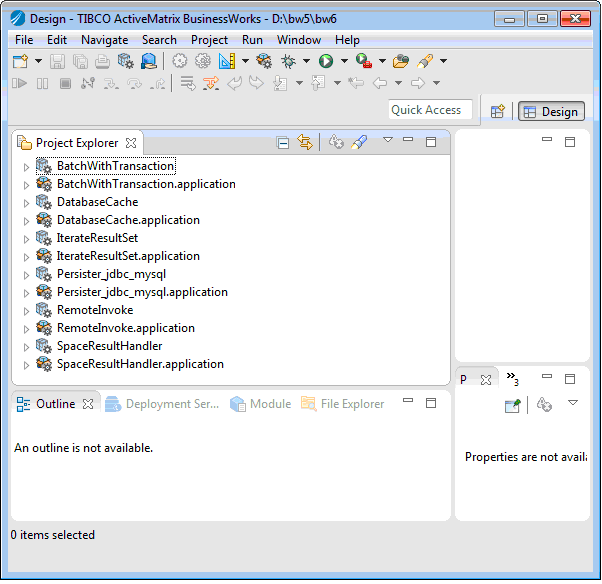Open the Project menu
The image size is (602, 584).
click(x=209, y=40)
